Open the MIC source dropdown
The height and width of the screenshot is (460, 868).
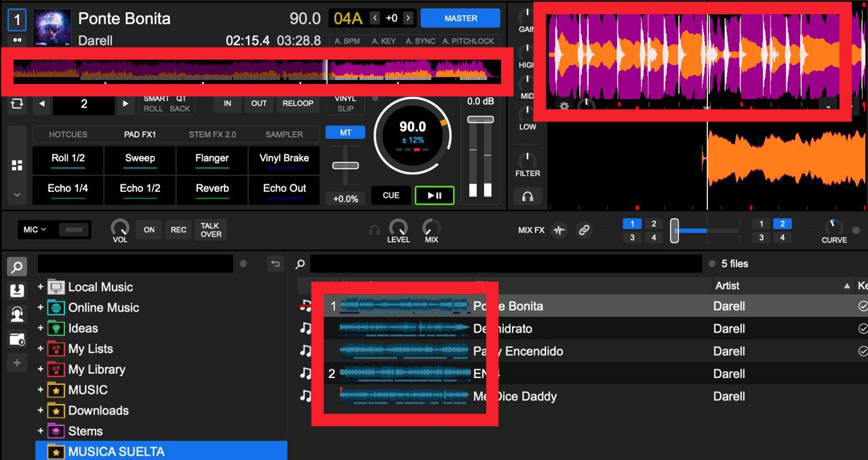tap(35, 230)
